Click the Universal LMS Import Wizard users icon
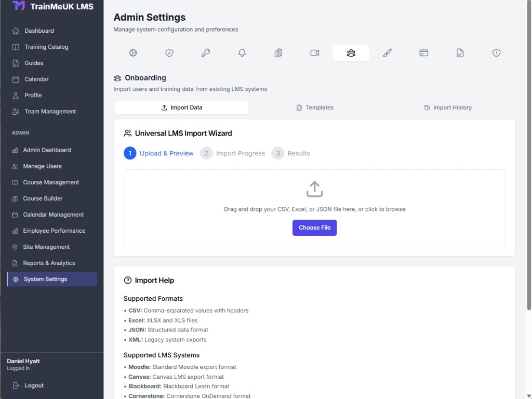Image resolution: width=532 pixels, height=399 pixels. coord(128,134)
